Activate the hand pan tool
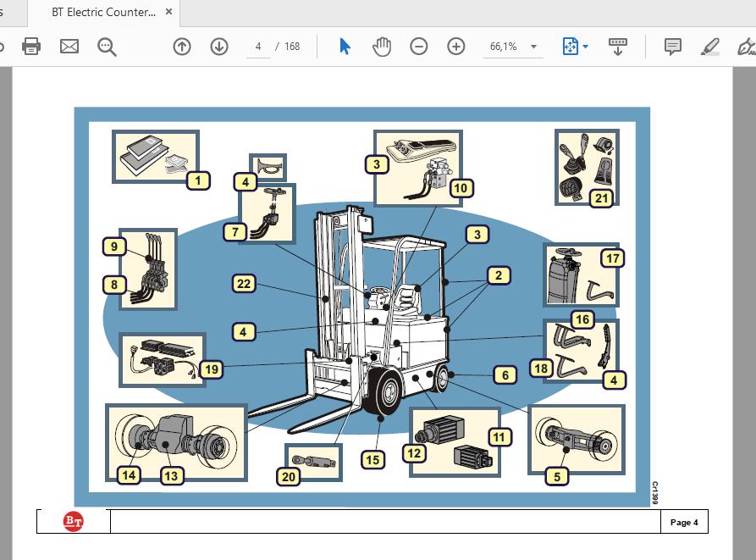Screen dimensions: 756x560 (x=381, y=47)
